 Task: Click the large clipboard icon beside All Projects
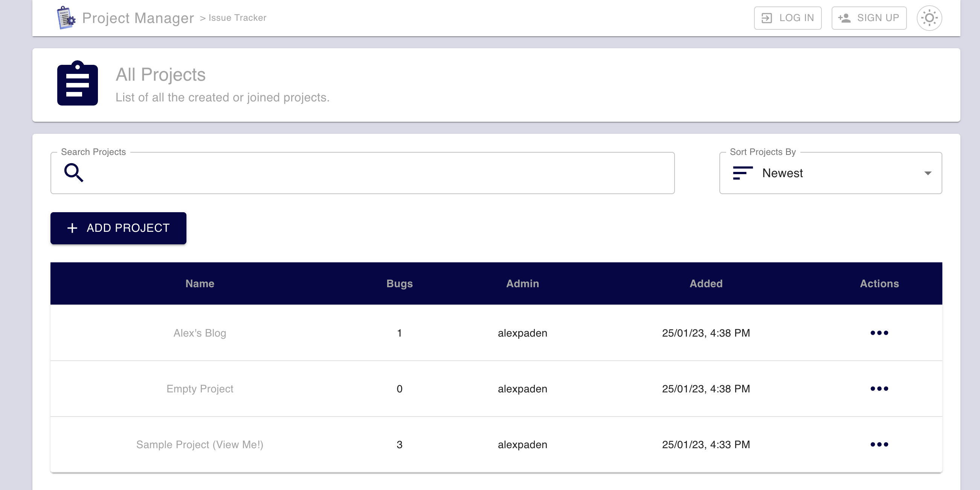coord(78,83)
